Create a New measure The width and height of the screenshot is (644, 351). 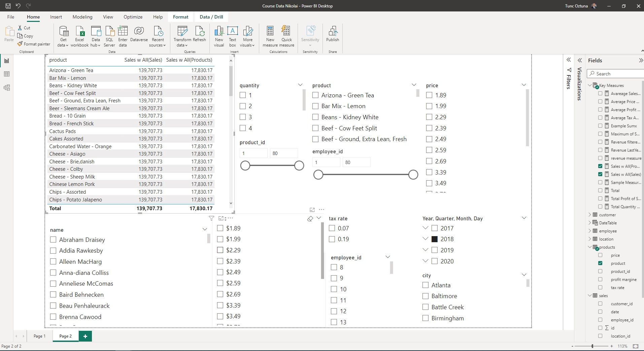click(x=270, y=36)
